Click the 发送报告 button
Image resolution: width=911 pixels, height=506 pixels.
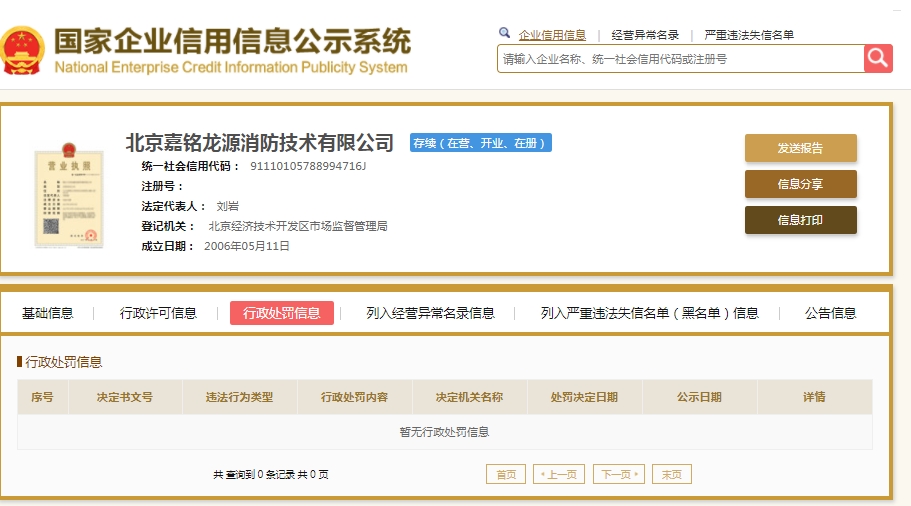pyautogui.click(x=801, y=148)
